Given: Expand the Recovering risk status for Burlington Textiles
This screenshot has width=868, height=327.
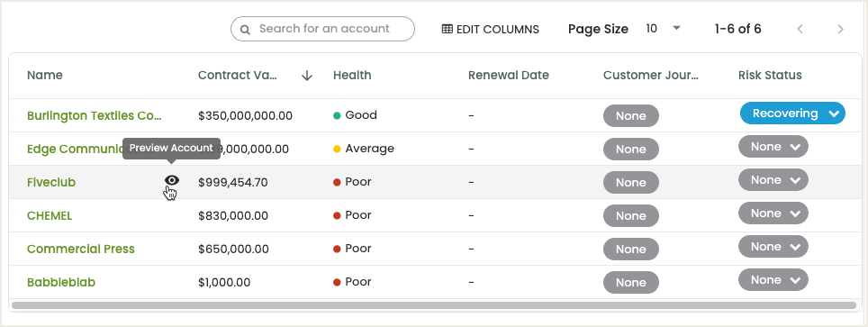Looking at the screenshot, I should click(x=792, y=114).
